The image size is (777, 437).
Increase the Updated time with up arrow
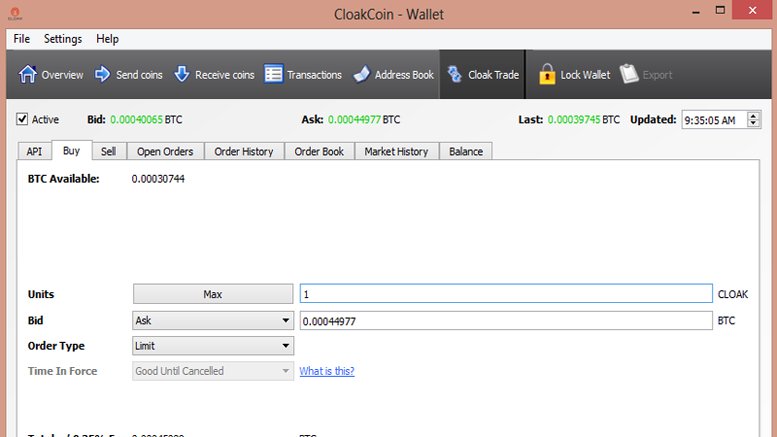click(x=753, y=116)
